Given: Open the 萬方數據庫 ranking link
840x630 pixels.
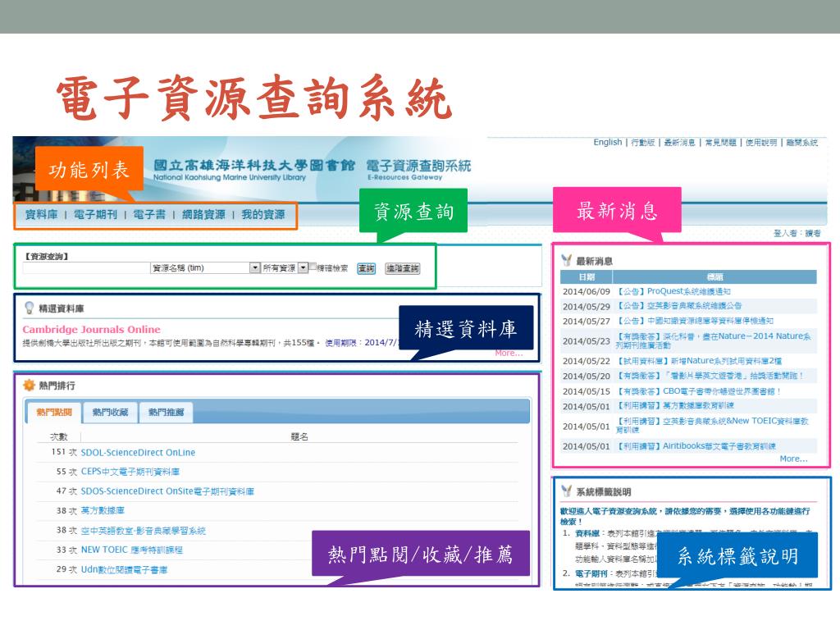Looking at the screenshot, I should (103, 510).
